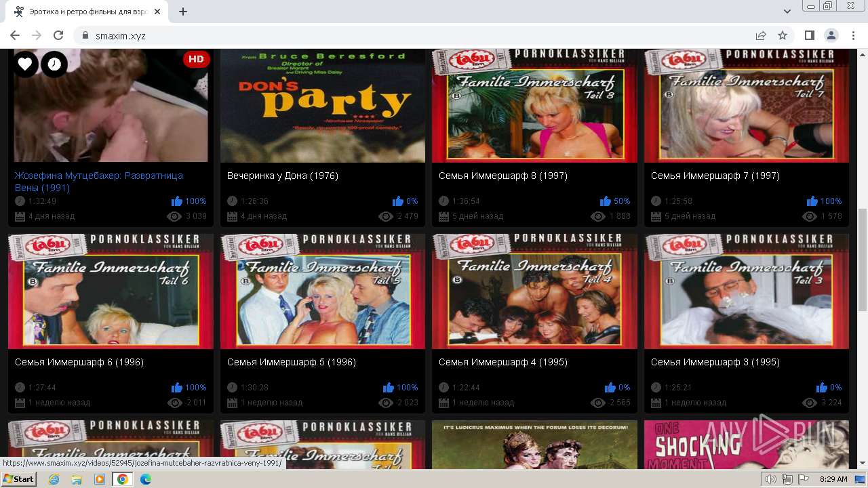Click the views eye icon on 'Семья Иммершарф 7'
The width and height of the screenshot is (868, 488).
tap(810, 216)
